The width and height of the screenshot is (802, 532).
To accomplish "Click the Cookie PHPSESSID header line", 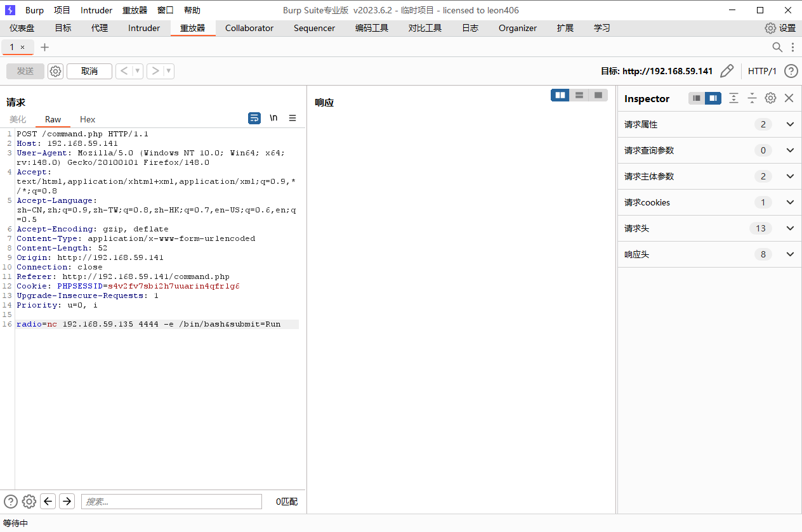I will point(128,286).
